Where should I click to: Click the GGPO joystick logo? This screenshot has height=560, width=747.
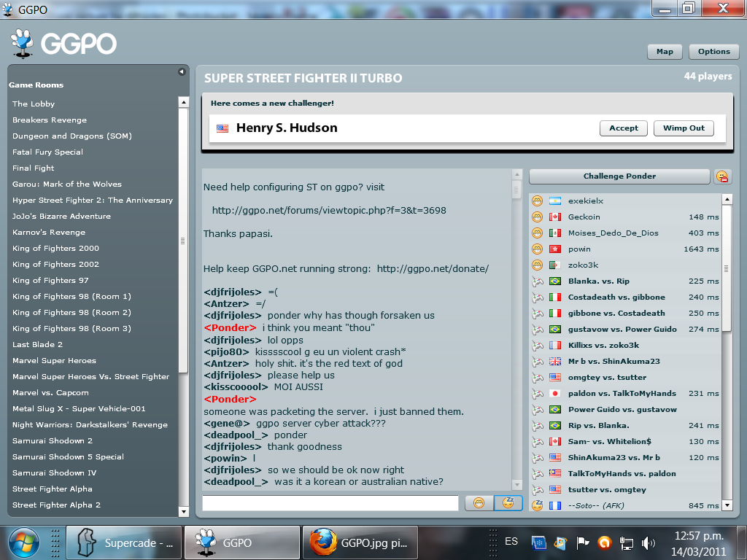click(22, 44)
